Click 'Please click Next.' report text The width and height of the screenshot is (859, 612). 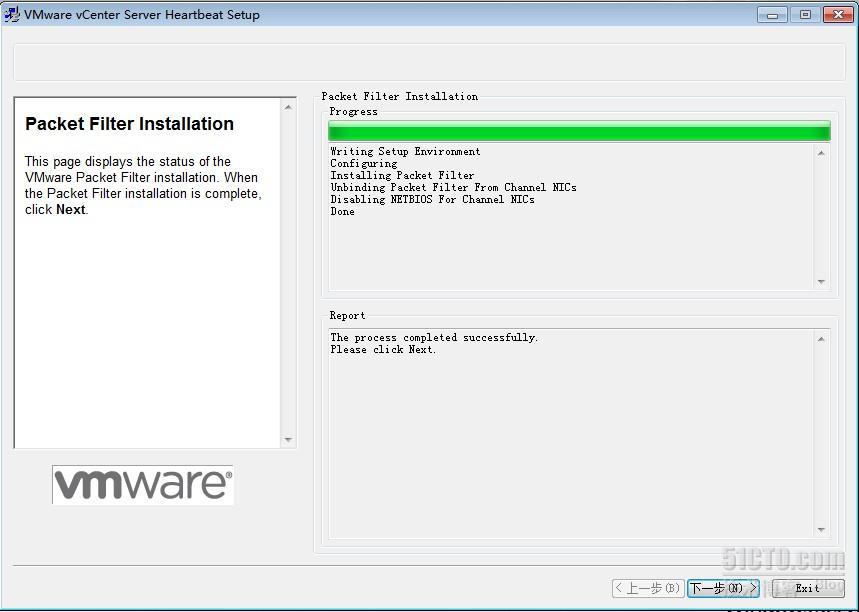(x=383, y=350)
